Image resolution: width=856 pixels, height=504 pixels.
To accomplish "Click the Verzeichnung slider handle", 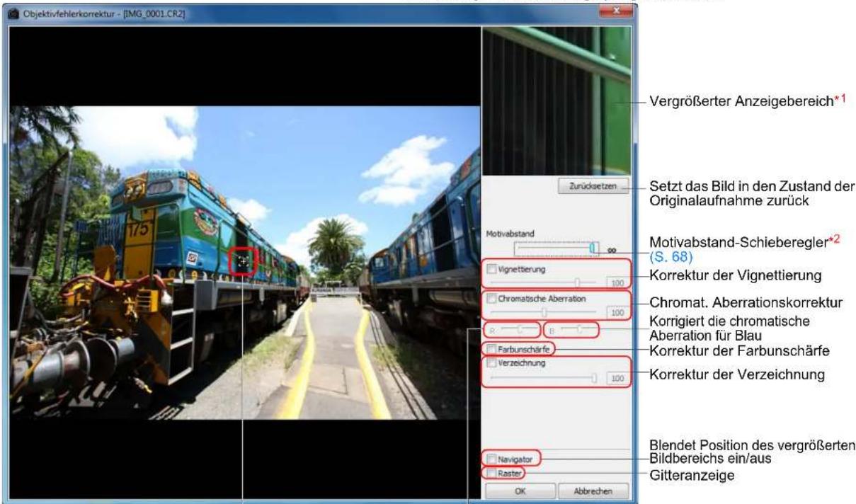I will [x=595, y=379].
